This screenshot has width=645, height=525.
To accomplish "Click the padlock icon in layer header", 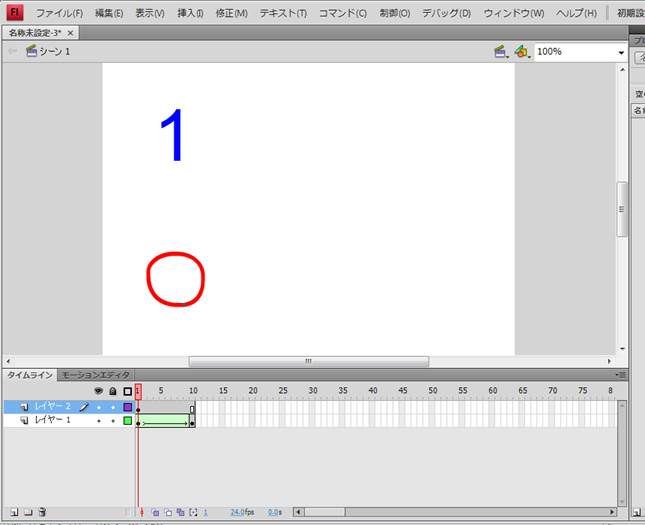I will (x=112, y=391).
